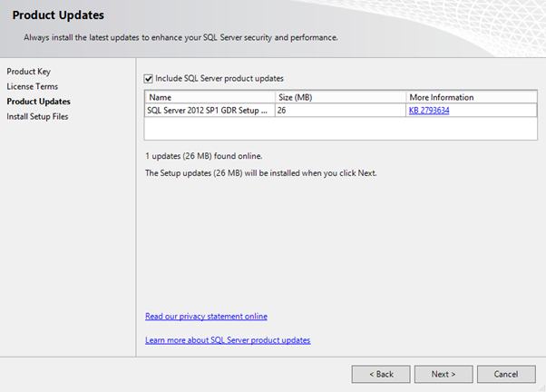Select the Product Key step in sidebar

pyautogui.click(x=27, y=71)
